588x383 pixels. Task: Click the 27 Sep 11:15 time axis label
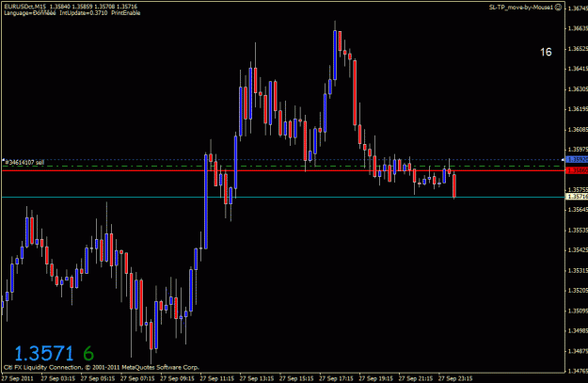(x=216, y=378)
